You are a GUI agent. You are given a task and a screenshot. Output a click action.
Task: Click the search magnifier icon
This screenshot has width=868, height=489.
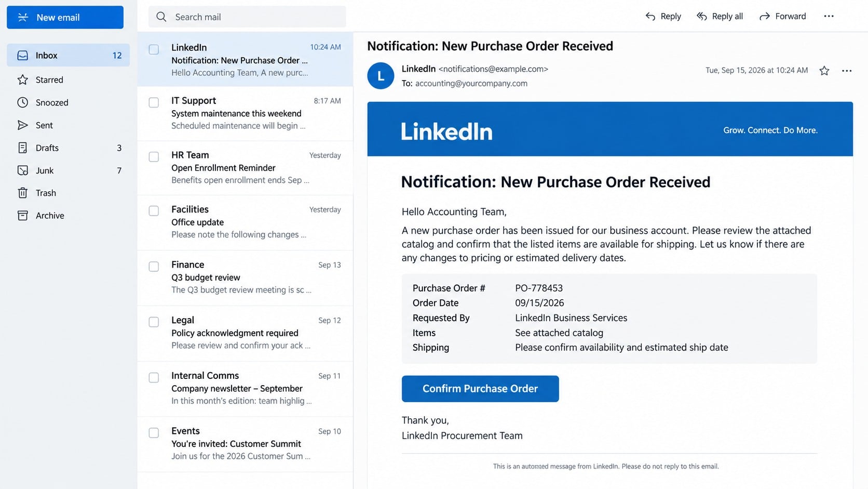pyautogui.click(x=161, y=17)
